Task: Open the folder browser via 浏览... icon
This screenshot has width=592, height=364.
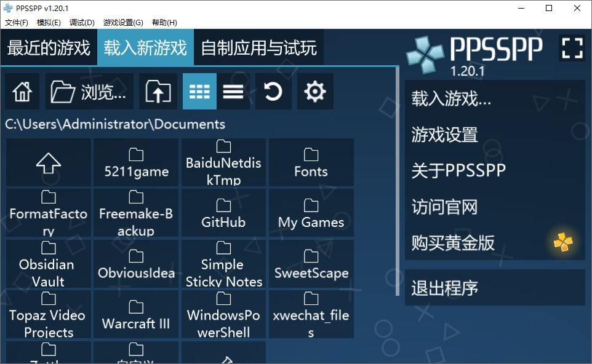Action: point(89,91)
